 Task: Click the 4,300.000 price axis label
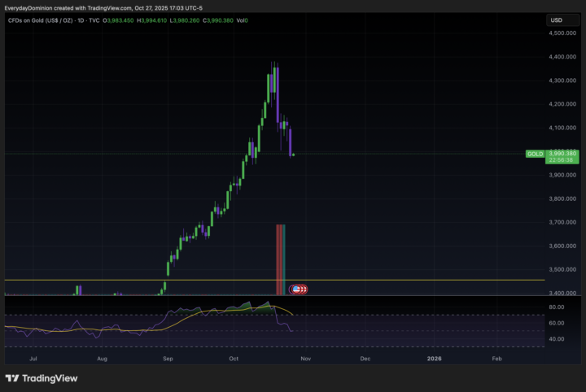coord(562,81)
